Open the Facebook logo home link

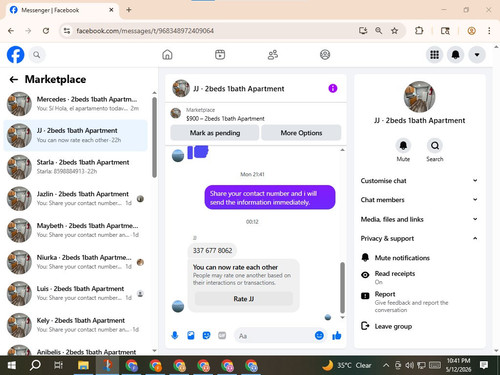tap(16, 55)
